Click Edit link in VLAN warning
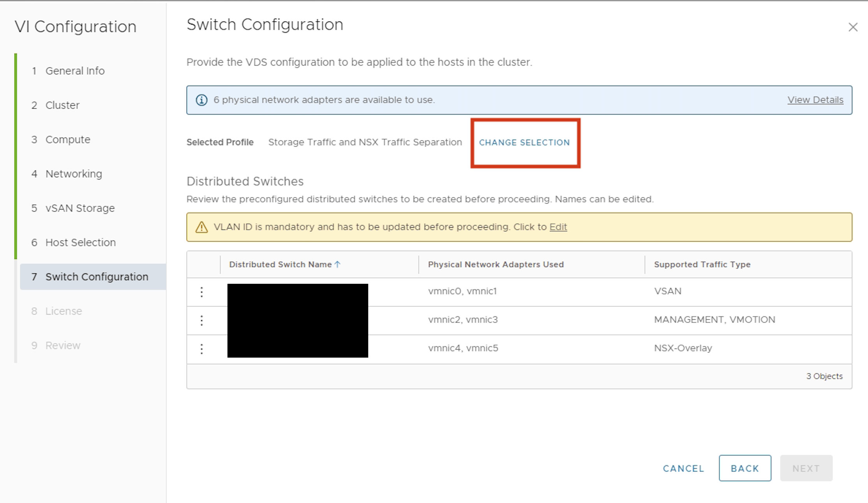This screenshot has height=503, width=868. click(558, 227)
